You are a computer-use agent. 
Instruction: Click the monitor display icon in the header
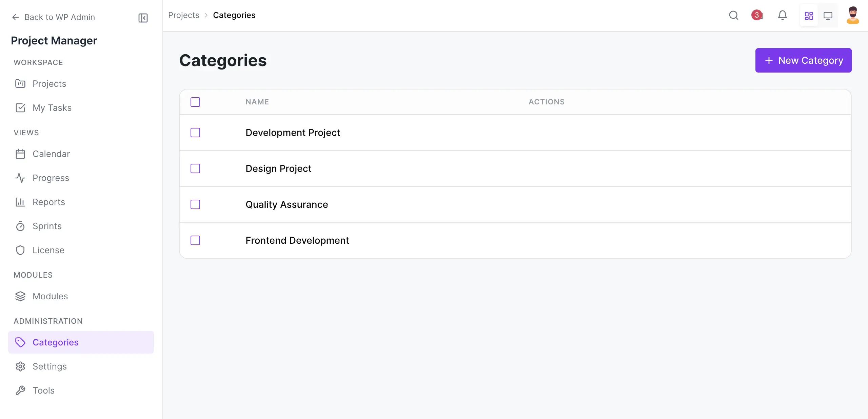[x=828, y=15]
